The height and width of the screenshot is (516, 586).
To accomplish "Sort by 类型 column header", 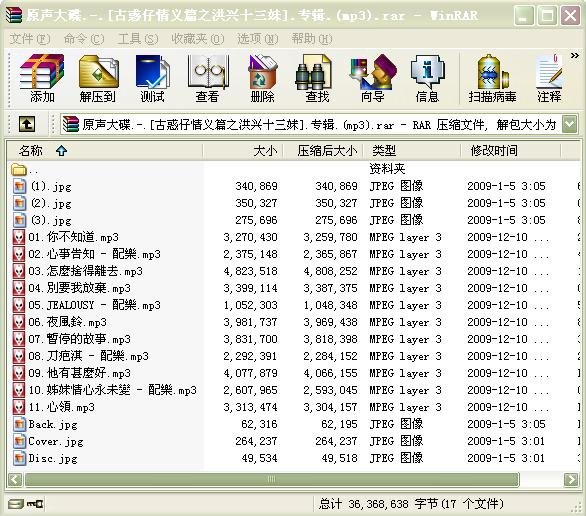I will 411,151.
